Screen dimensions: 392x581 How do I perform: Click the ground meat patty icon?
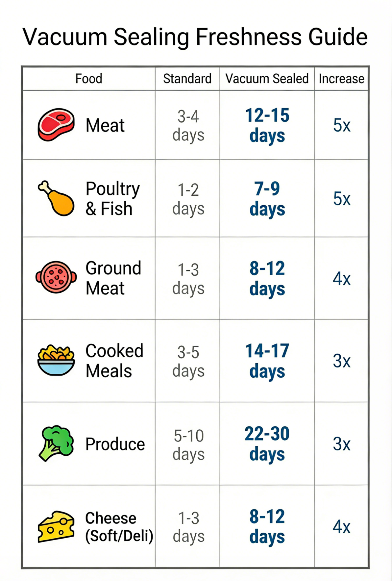click(x=56, y=277)
